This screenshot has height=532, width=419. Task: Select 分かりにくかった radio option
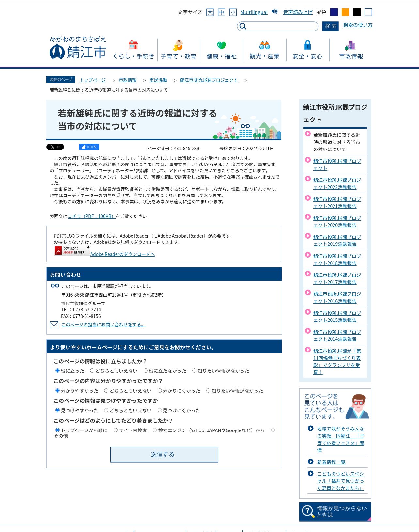point(160,391)
